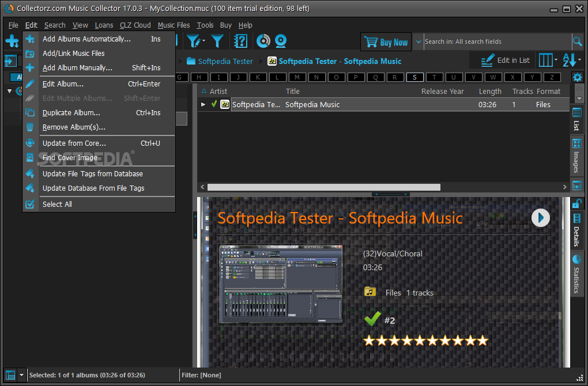Viewport: 588px width, 386px height.
Task: Click the right arrow of horizontal scrollbar
Action: (565, 187)
